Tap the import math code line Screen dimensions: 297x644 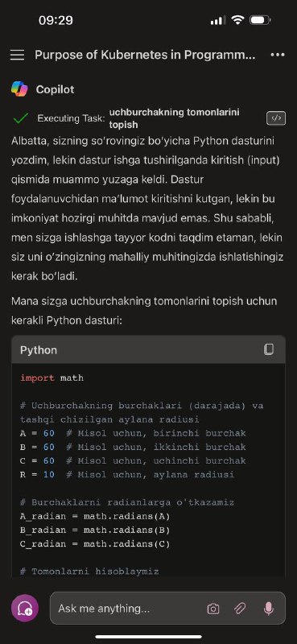tap(52, 378)
